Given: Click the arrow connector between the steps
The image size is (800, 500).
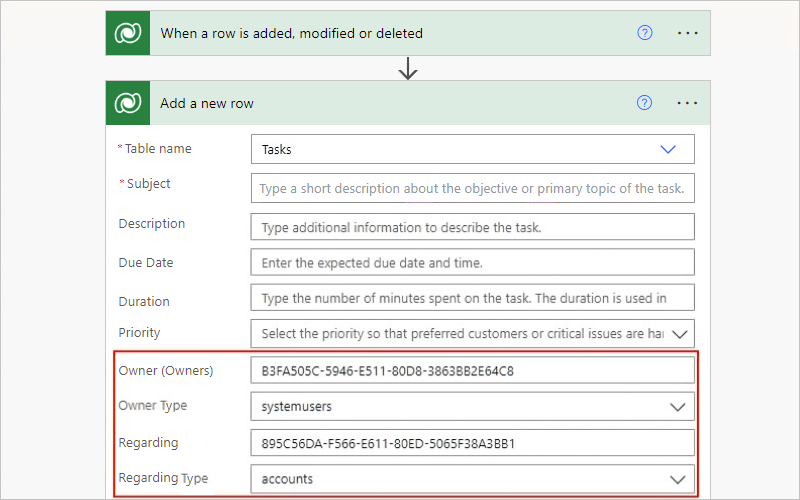Looking at the screenshot, I should click(408, 69).
